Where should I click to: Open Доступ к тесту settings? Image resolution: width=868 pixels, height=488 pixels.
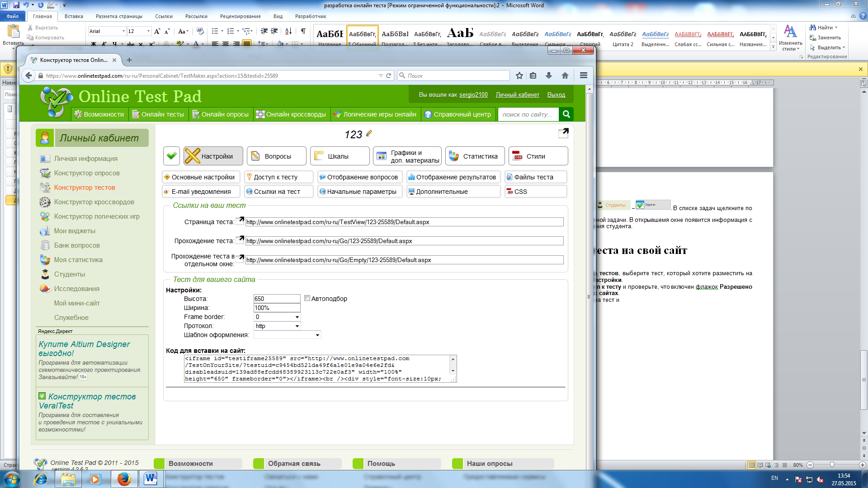pyautogui.click(x=279, y=177)
